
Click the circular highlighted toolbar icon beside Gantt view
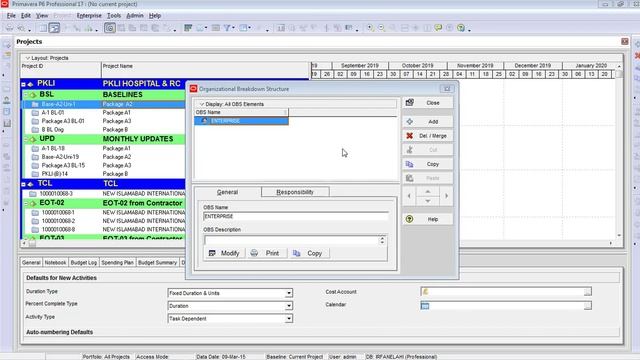109,28
